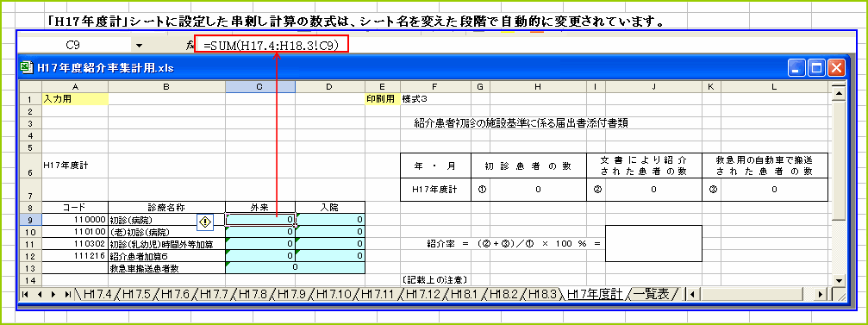Viewport: 868px width, 325px height.
Task: Close the H17年度紹介率集計用.xls workbook window
Action: (836, 67)
